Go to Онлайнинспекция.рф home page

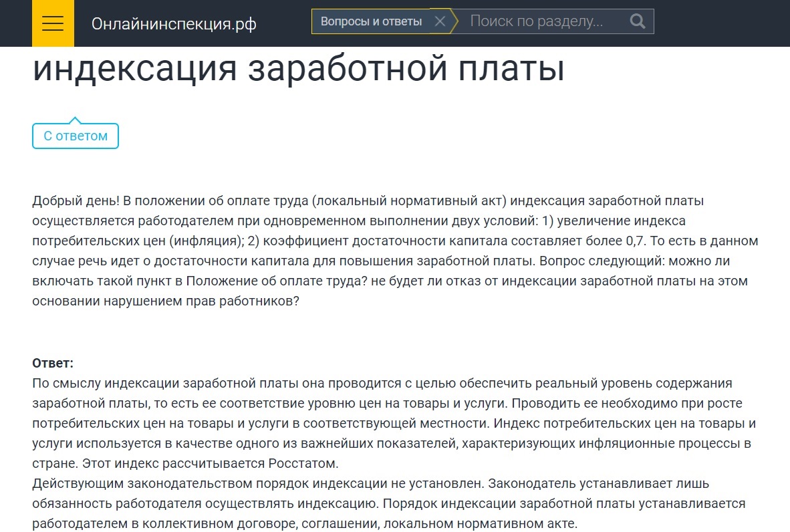pyautogui.click(x=174, y=24)
